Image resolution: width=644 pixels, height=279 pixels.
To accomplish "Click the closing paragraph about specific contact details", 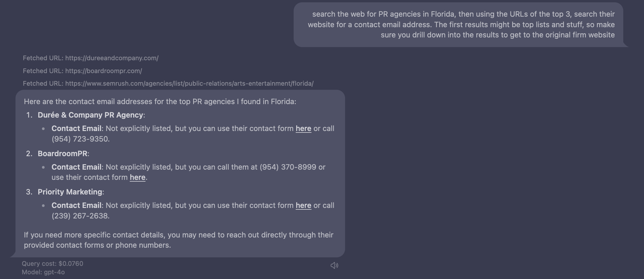I will pyautogui.click(x=178, y=240).
